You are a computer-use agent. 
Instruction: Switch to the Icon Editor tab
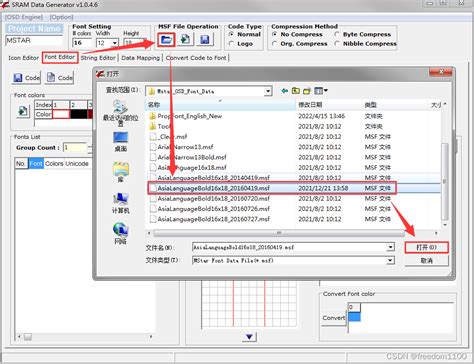coord(23,58)
